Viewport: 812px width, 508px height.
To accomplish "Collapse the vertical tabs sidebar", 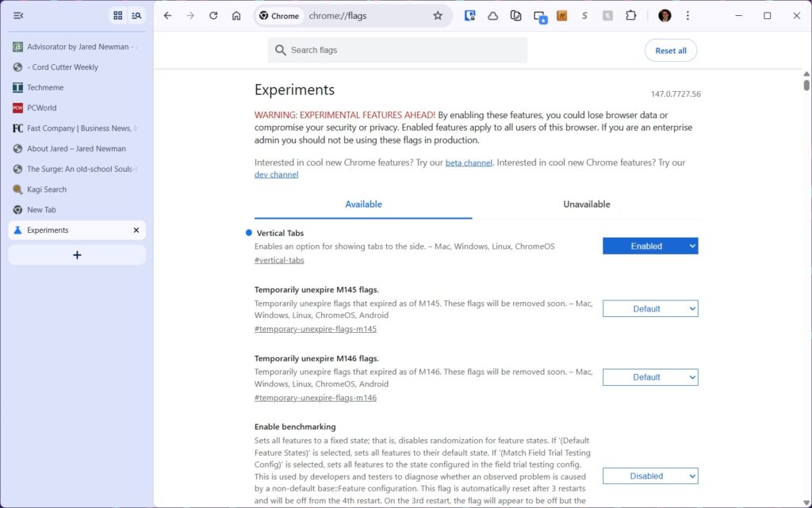I will click(18, 16).
